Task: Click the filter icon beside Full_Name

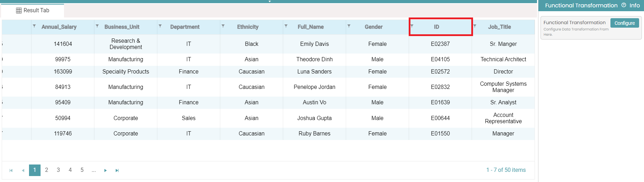Action: tap(286, 26)
